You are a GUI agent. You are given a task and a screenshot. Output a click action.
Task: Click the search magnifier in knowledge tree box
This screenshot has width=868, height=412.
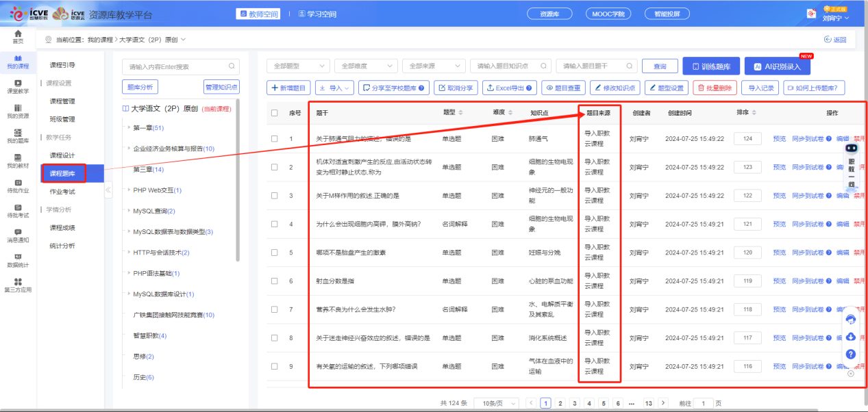coord(232,66)
